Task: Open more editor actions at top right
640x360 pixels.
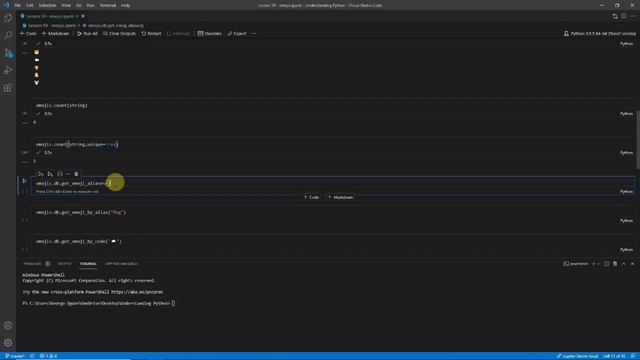Action: 632,16
